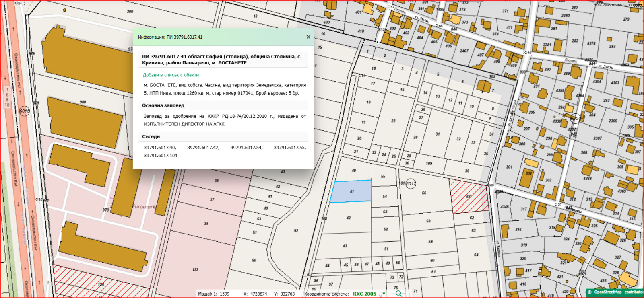Click parcel 3307 on the map
This screenshot has width=644, height=298.
597,138
